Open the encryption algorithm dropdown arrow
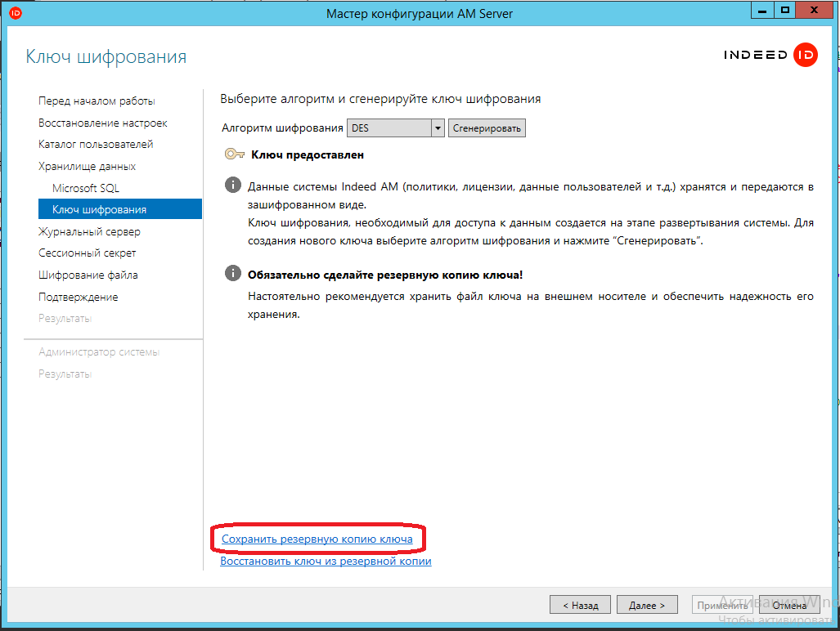This screenshot has height=631, width=840. pos(438,128)
